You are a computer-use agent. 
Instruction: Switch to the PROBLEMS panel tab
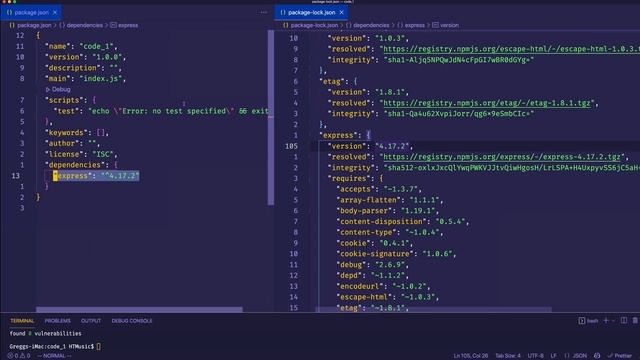(58, 321)
